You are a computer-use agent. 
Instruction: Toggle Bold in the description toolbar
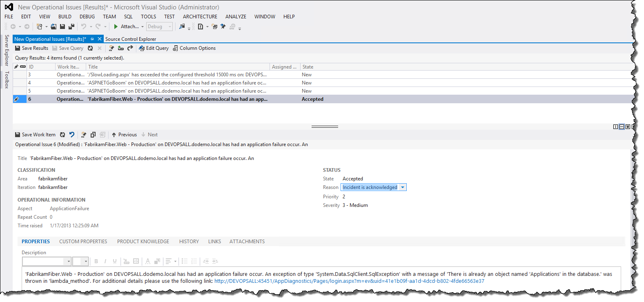click(96, 261)
